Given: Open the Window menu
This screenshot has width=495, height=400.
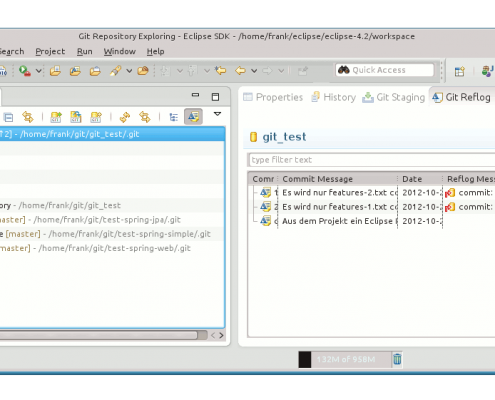Looking at the screenshot, I should coord(120,51).
